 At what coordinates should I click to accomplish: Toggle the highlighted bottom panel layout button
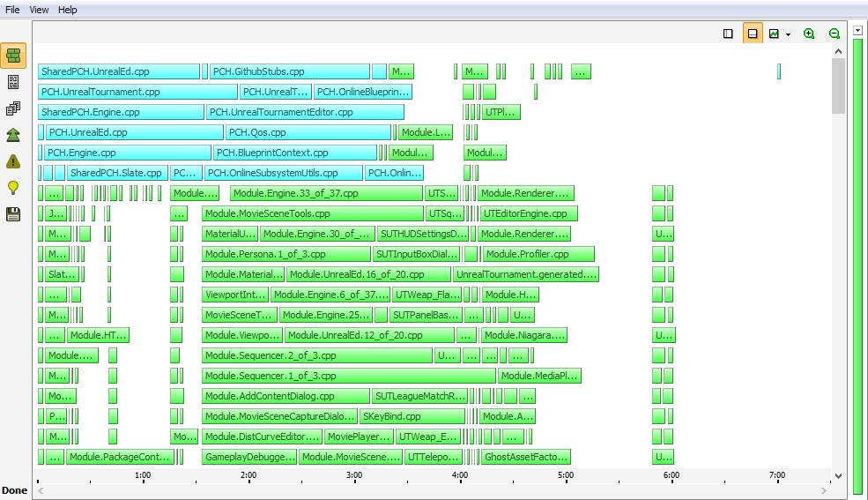[x=753, y=34]
